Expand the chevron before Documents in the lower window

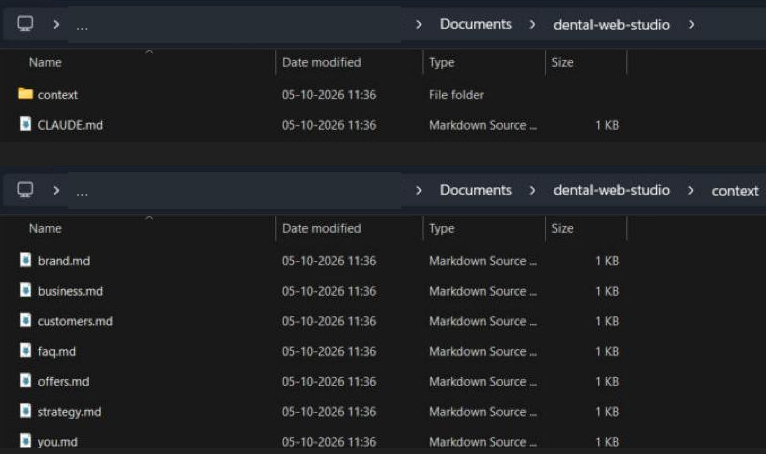[419, 190]
